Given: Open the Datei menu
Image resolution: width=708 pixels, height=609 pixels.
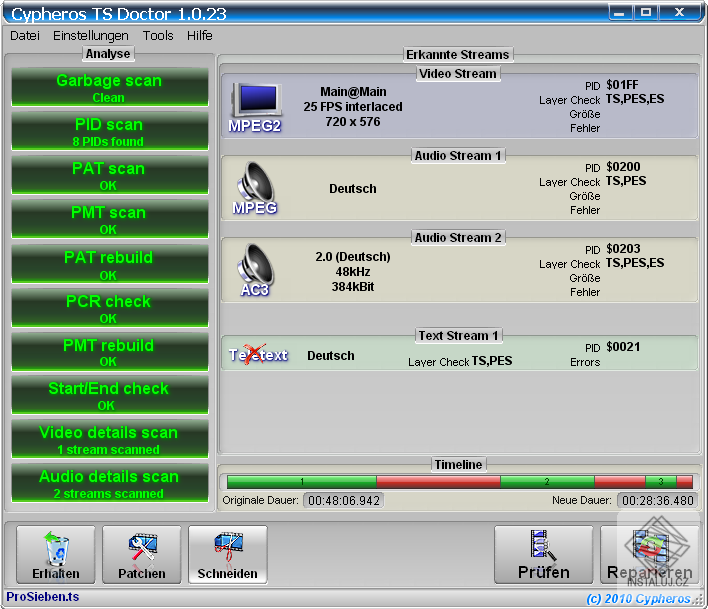Looking at the screenshot, I should click(25, 35).
